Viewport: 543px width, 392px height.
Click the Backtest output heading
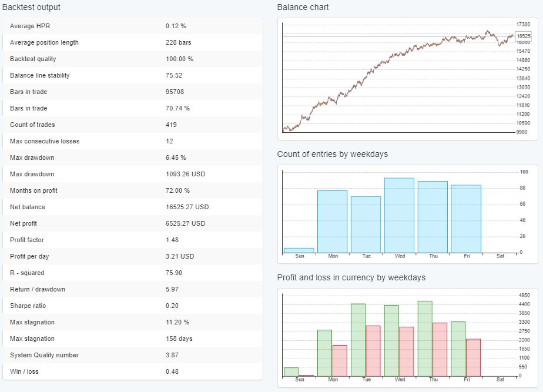point(31,8)
